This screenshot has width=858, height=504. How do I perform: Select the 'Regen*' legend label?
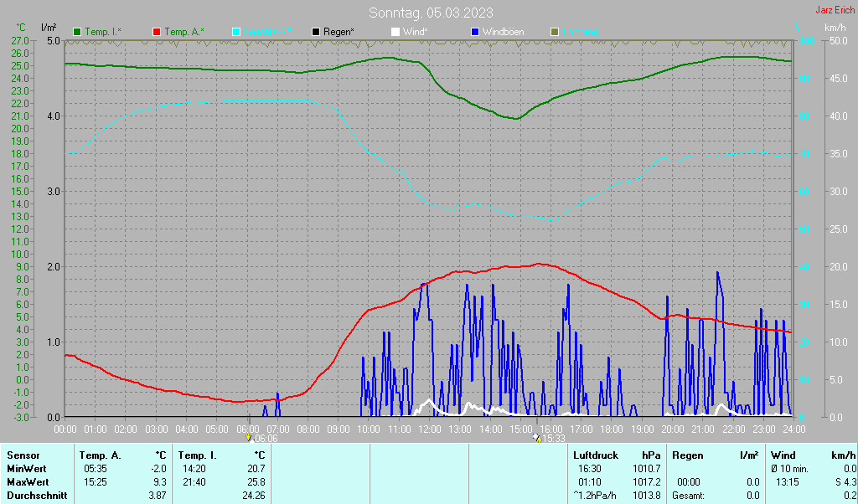coord(339,33)
